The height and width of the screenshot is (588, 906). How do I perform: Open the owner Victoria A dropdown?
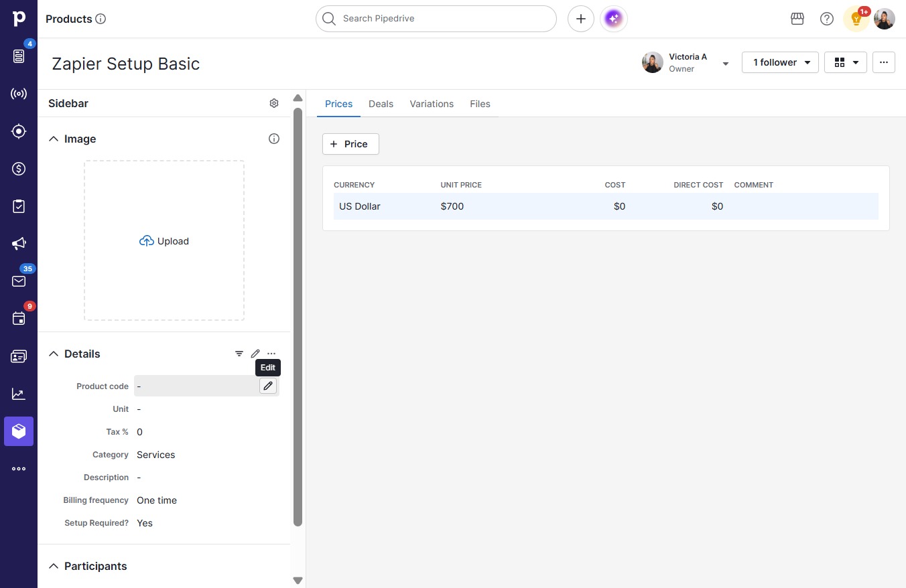726,64
